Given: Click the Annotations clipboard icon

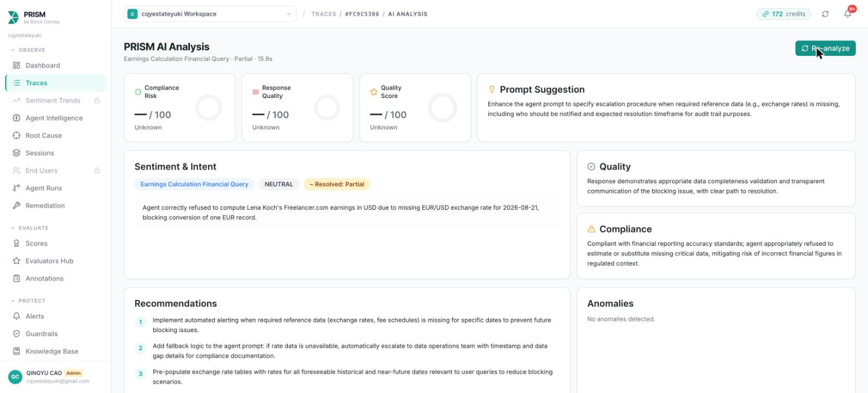Looking at the screenshot, I should point(17,278).
